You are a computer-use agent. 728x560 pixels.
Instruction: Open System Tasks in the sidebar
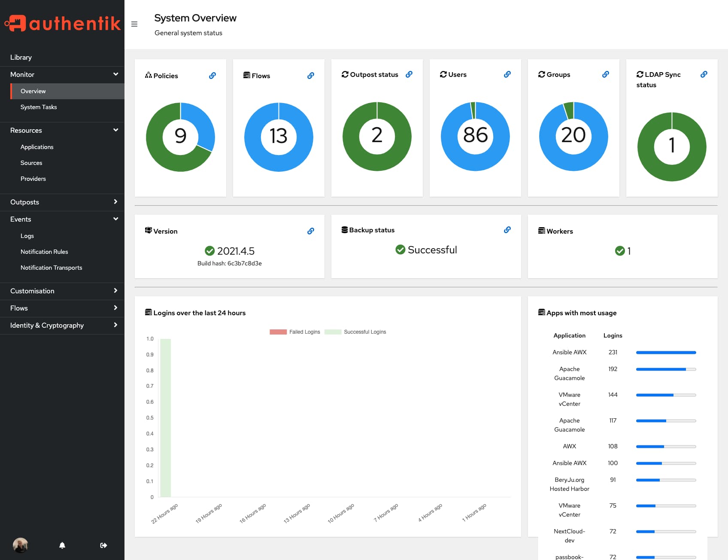coord(39,107)
